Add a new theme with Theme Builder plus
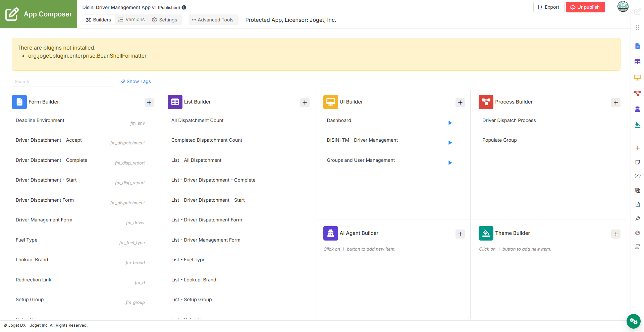 [616, 234]
